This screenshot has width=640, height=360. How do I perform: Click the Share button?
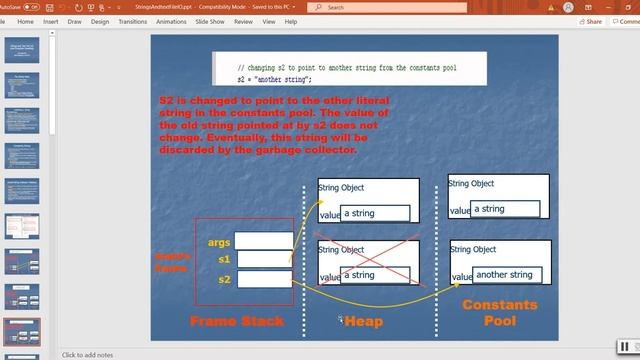[x=591, y=22]
